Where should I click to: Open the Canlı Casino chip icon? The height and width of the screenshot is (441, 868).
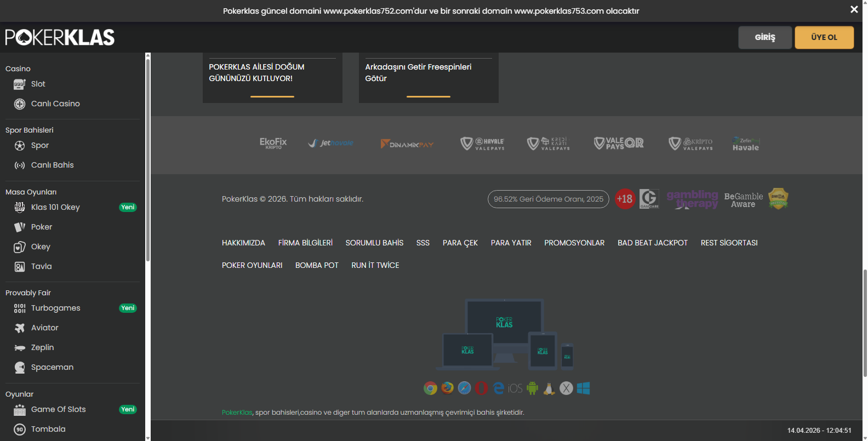point(20,104)
